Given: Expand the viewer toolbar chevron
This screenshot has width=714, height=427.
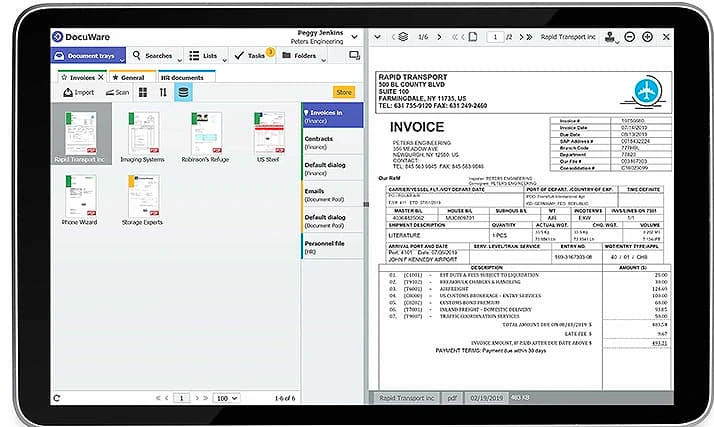Looking at the screenshot, I should 377,37.
